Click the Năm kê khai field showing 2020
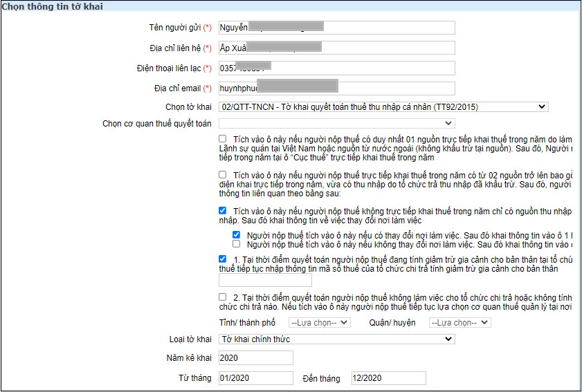Image resolution: width=582 pixels, height=392 pixels. tap(255, 358)
